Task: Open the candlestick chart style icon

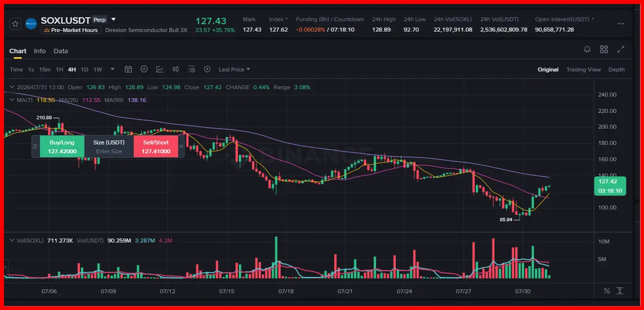Action: point(176,69)
